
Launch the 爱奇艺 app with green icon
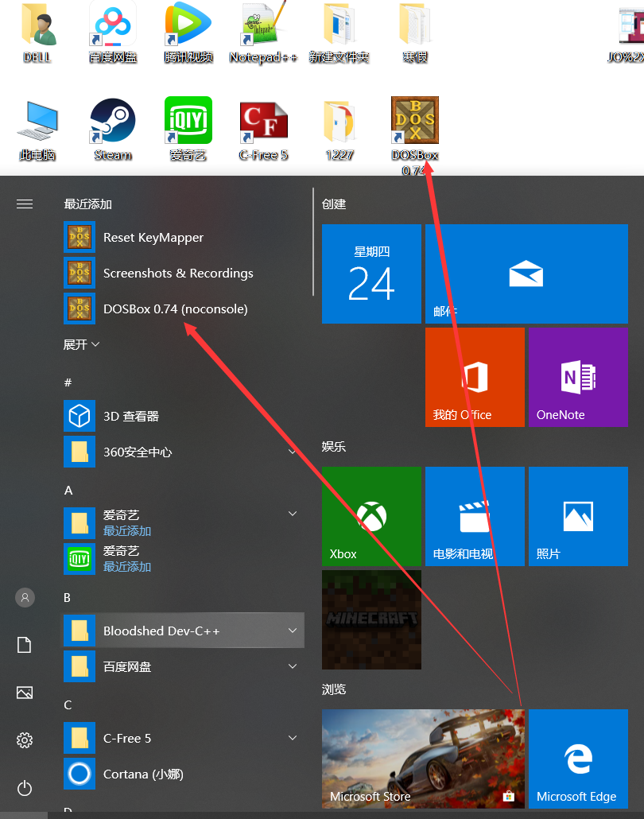pos(184,559)
